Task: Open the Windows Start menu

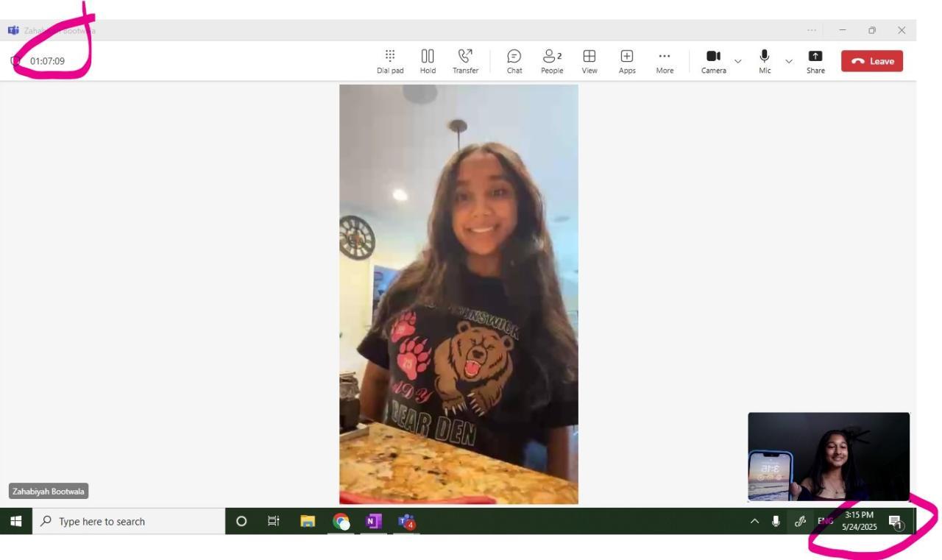Action: [x=15, y=521]
